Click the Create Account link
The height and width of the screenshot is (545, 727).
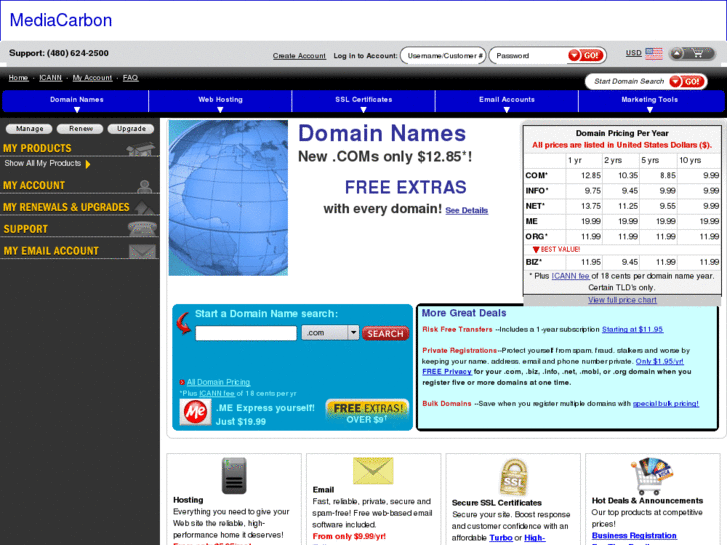coord(299,56)
